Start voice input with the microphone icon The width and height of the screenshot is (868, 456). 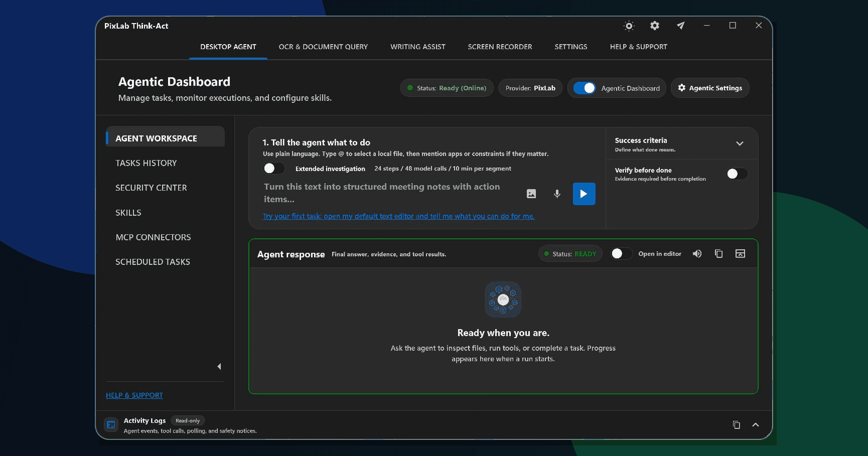[x=557, y=194]
